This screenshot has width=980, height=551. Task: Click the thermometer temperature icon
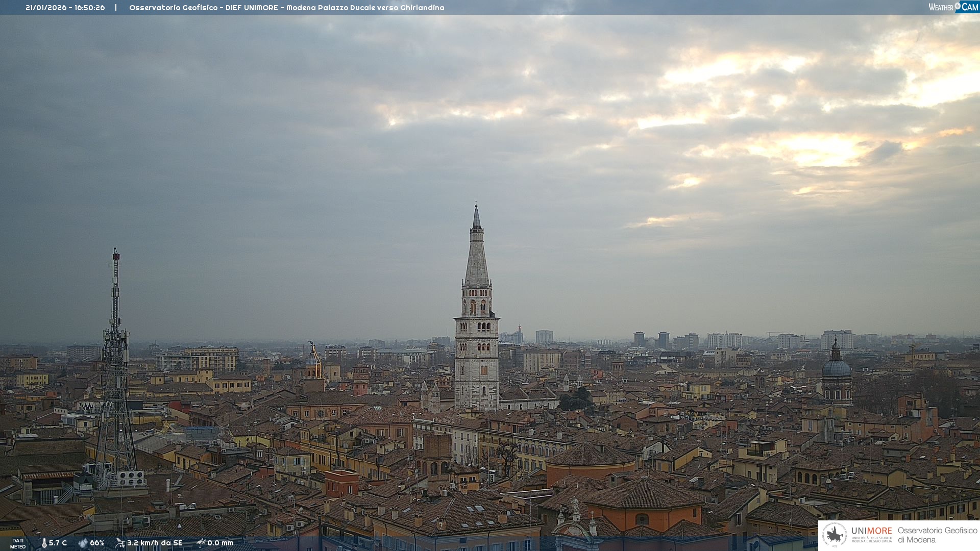point(44,543)
